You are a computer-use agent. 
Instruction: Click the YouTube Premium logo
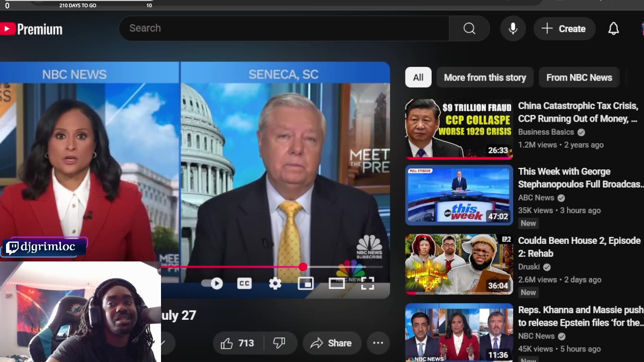coord(31,29)
